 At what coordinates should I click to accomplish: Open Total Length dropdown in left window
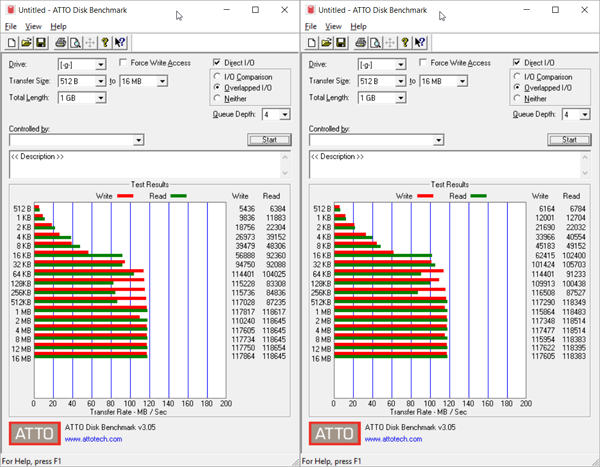[x=101, y=98]
